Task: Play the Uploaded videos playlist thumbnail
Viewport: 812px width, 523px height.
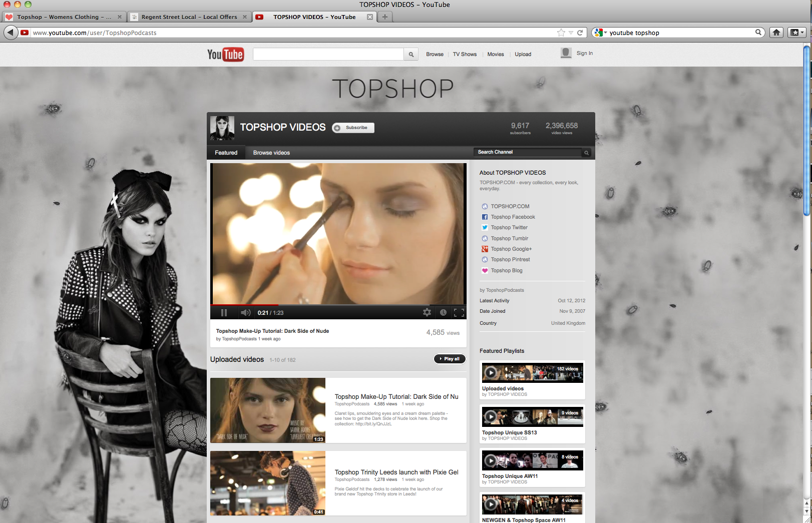Action: click(x=532, y=373)
